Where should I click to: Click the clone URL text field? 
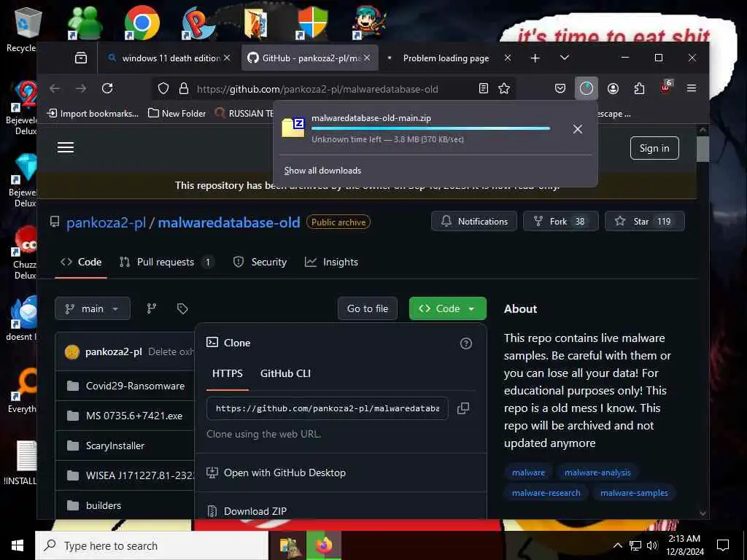click(x=328, y=408)
